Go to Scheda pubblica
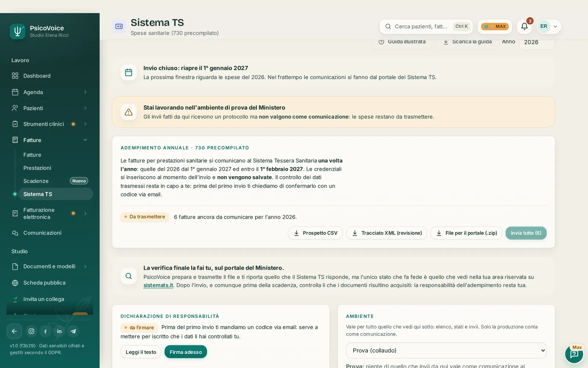The image size is (588, 368). (50, 283)
